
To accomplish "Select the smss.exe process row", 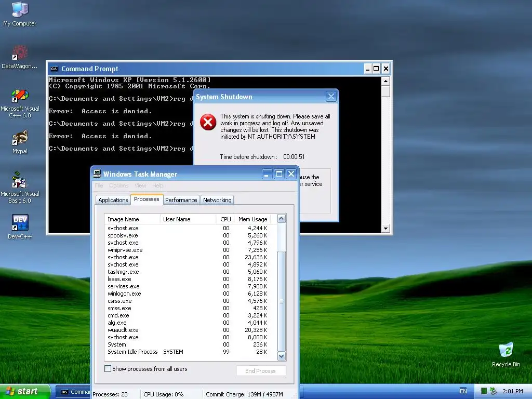I will [190, 309].
